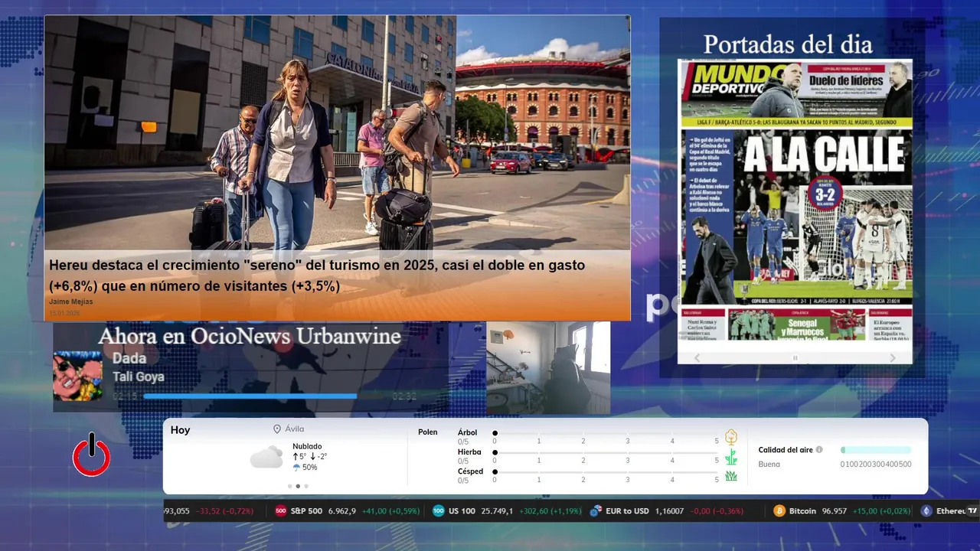Click the 'Buena' air quality status
This screenshot has height=551, width=980.
769,465
